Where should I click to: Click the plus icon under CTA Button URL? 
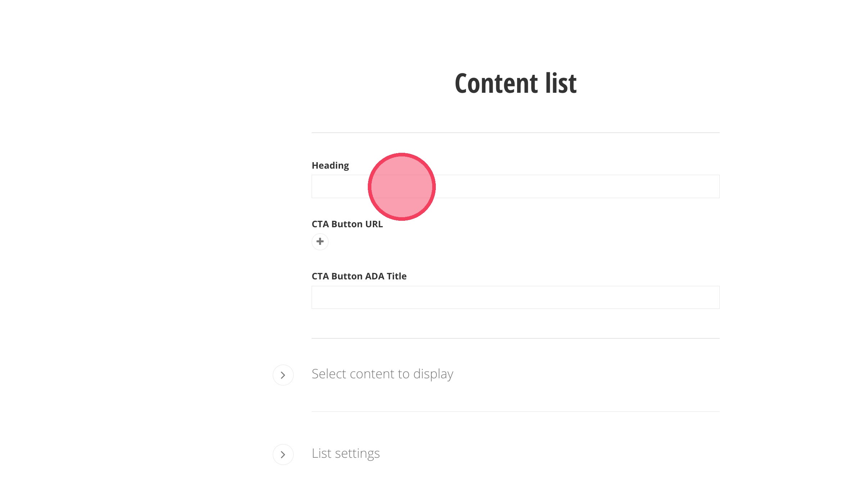click(x=320, y=242)
